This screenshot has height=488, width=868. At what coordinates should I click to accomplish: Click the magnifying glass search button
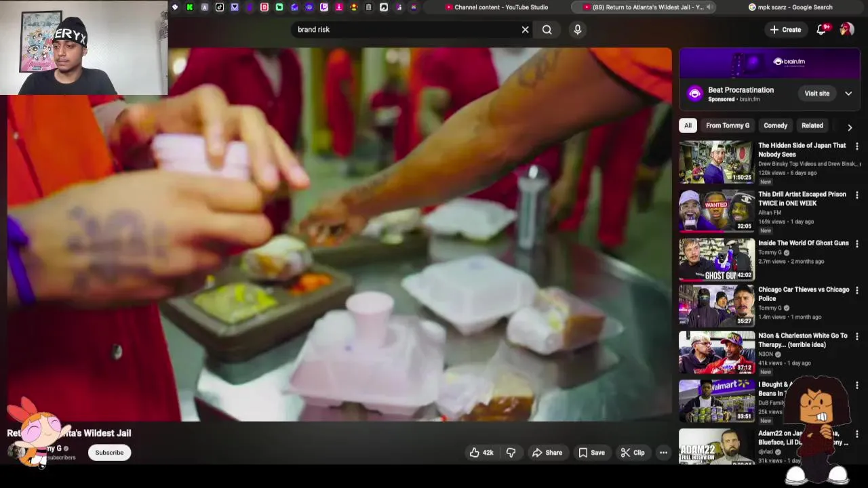pos(547,30)
